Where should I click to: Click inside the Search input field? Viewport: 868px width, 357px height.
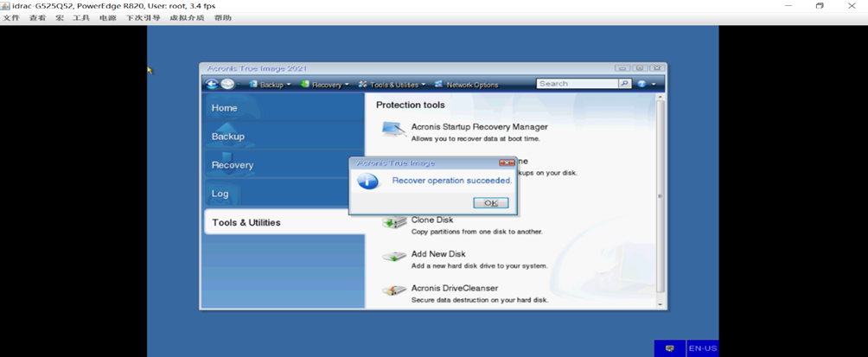coord(578,84)
